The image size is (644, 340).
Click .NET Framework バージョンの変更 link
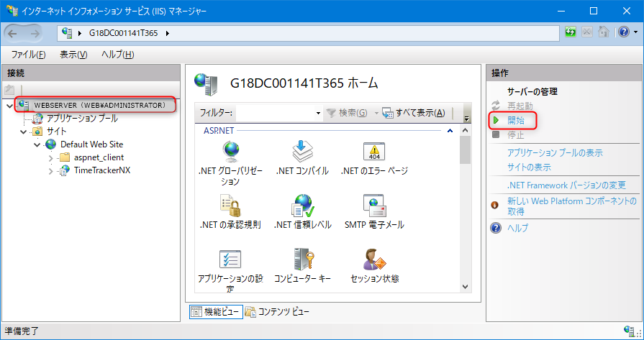[x=567, y=185]
